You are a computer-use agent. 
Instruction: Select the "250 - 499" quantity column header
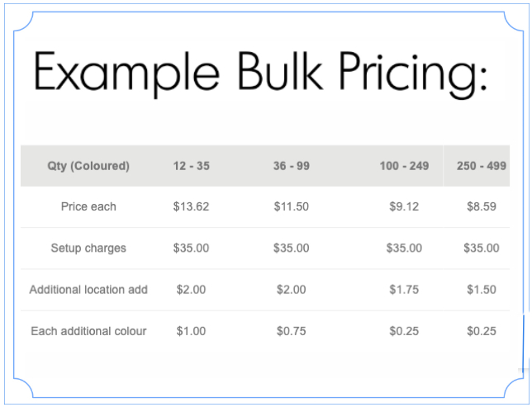tap(481, 166)
